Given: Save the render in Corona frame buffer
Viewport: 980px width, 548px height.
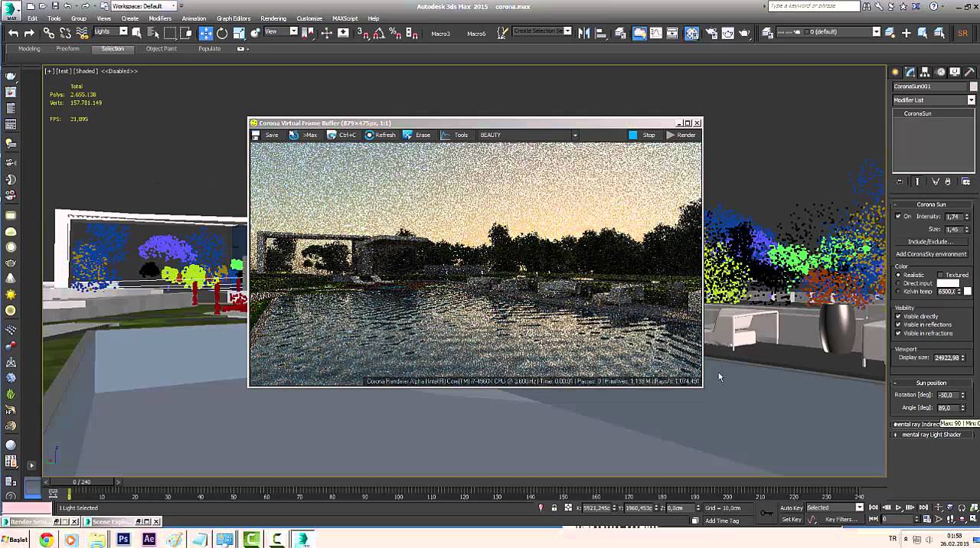Looking at the screenshot, I should tap(266, 135).
